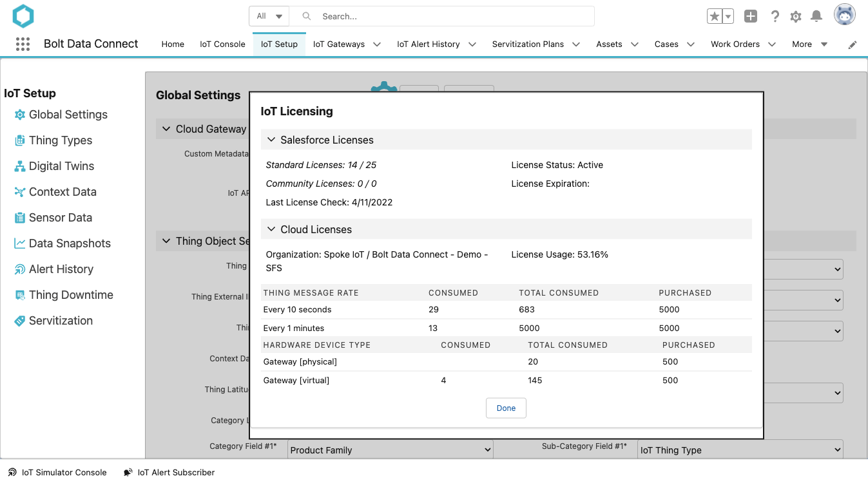Show notifications with the bell icon

(816, 17)
